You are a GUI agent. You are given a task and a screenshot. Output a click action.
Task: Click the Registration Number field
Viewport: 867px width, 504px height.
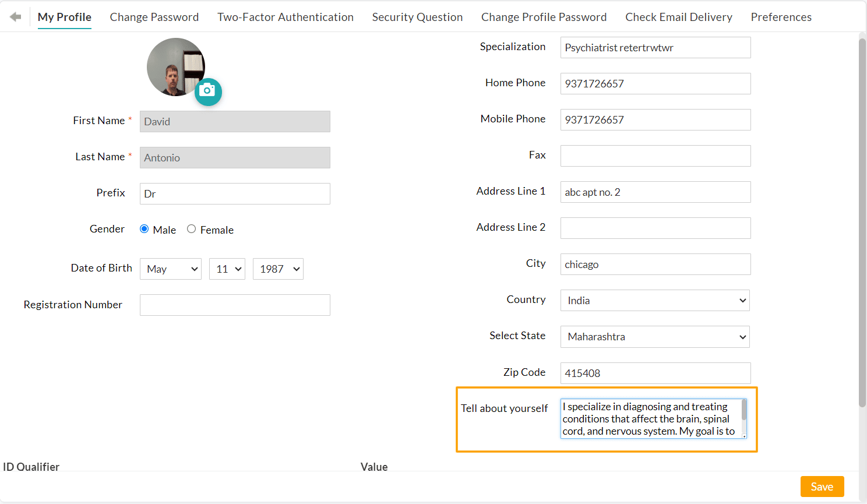(235, 305)
